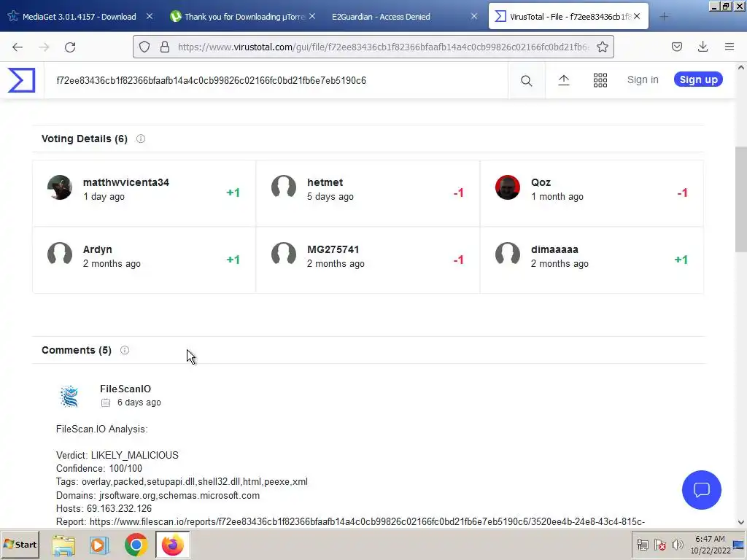The height and width of the screenshot is (560, 747).
Task: Click the Voting Details info icon
Action: (141, 139)
